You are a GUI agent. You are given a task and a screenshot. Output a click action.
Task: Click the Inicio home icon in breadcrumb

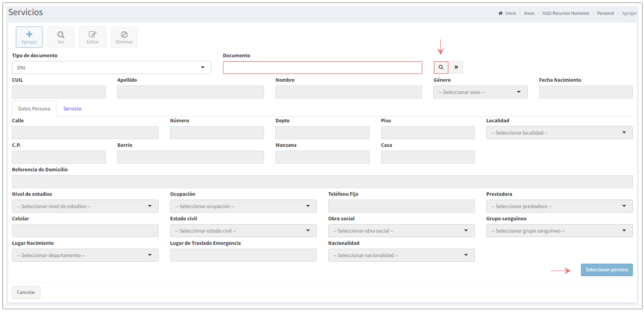[501, 14]
